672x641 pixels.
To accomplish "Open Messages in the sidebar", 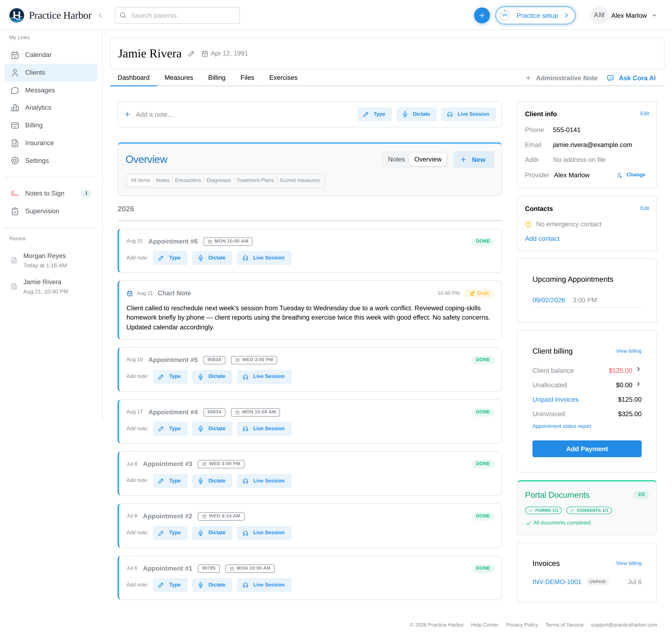I will [x=51, y=90].
